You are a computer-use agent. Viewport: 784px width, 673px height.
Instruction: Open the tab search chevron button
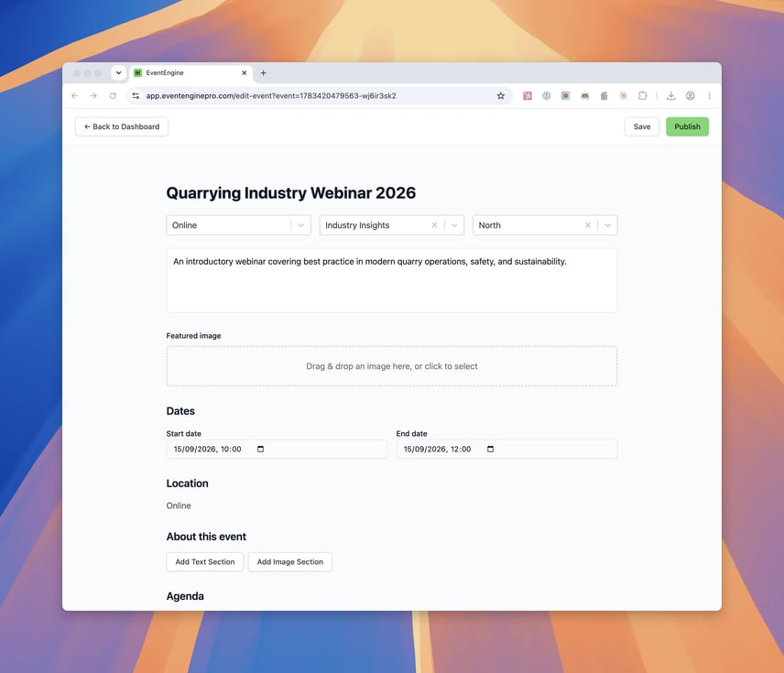(x=118, y=73)
